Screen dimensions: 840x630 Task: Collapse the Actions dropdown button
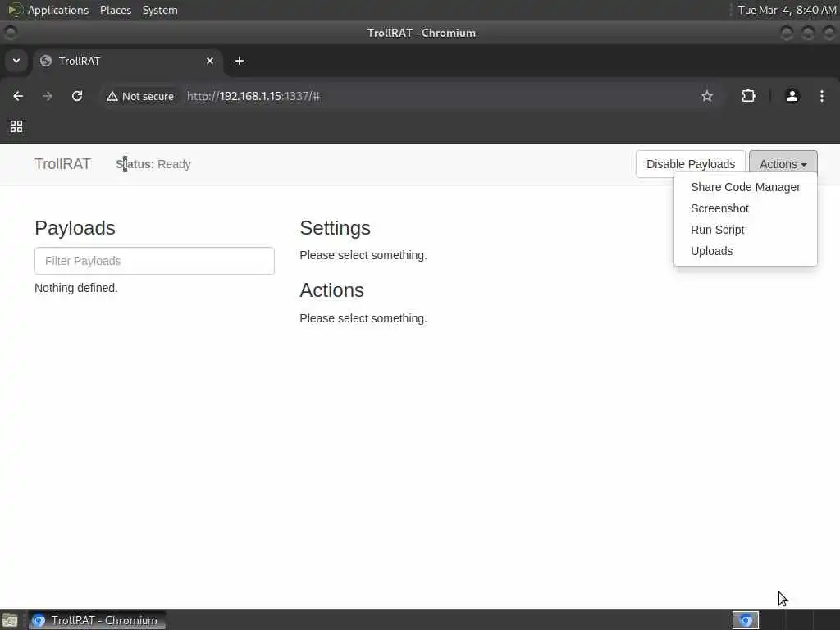pos(783,164)
